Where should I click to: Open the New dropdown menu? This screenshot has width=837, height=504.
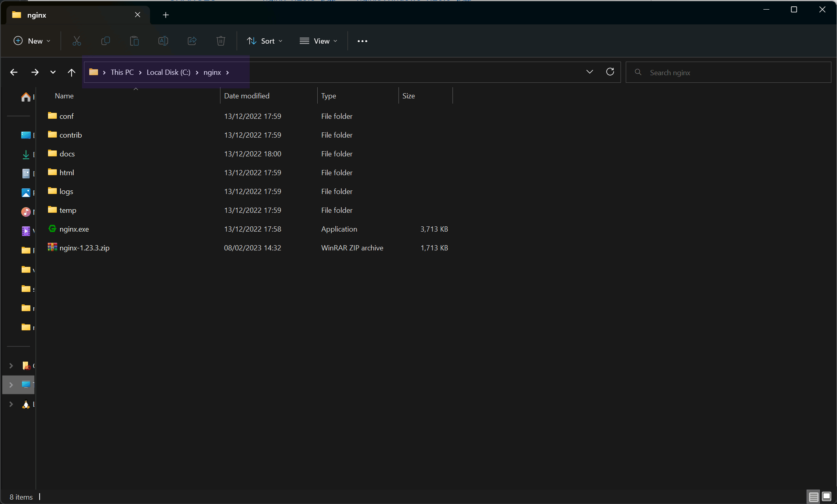[32, 41]
